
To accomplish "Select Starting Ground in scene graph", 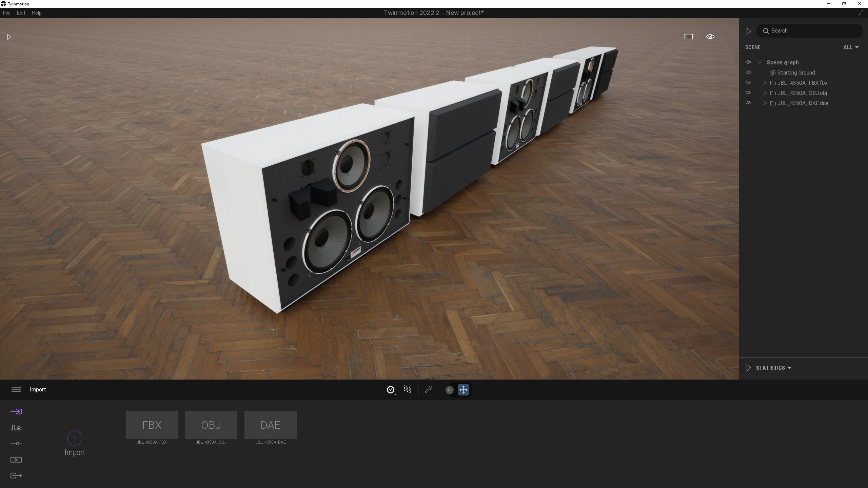I will pyautogui.click(x=796, y=73).
